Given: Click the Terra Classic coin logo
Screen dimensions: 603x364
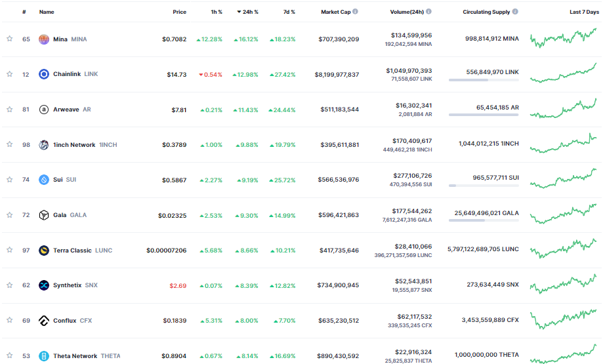Looking at the screenshot, I should tap(44, 251).
